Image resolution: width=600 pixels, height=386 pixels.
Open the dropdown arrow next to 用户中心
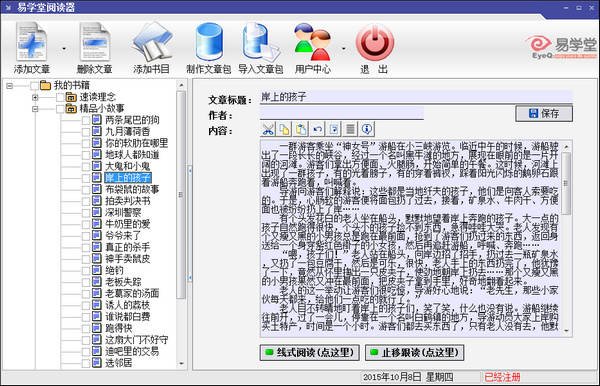pyautogui.click(x=343, y=49)
